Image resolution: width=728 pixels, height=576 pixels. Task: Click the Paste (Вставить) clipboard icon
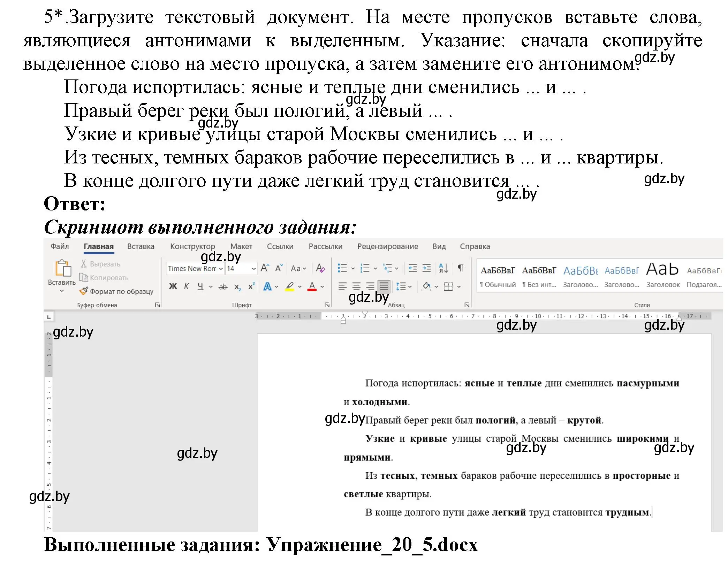[x=63, y=268]
